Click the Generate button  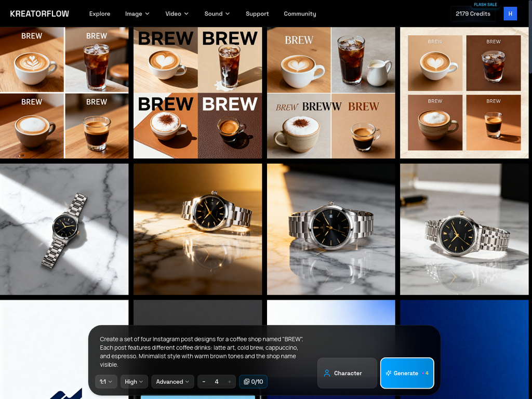[x=407, y=373]
